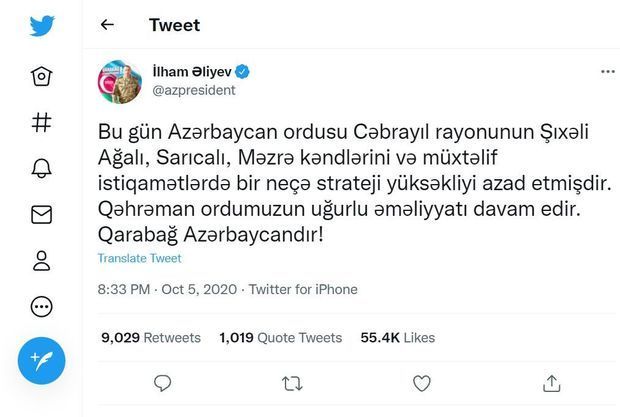View the 9,029 Retweets list
The width and height of the screenshot is (620, 417).
(x=151, y=338)
